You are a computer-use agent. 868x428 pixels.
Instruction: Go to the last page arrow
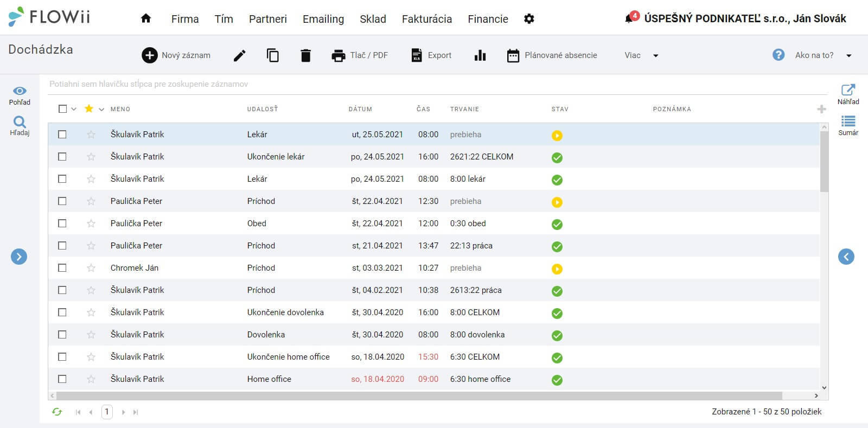pos(136,412)
